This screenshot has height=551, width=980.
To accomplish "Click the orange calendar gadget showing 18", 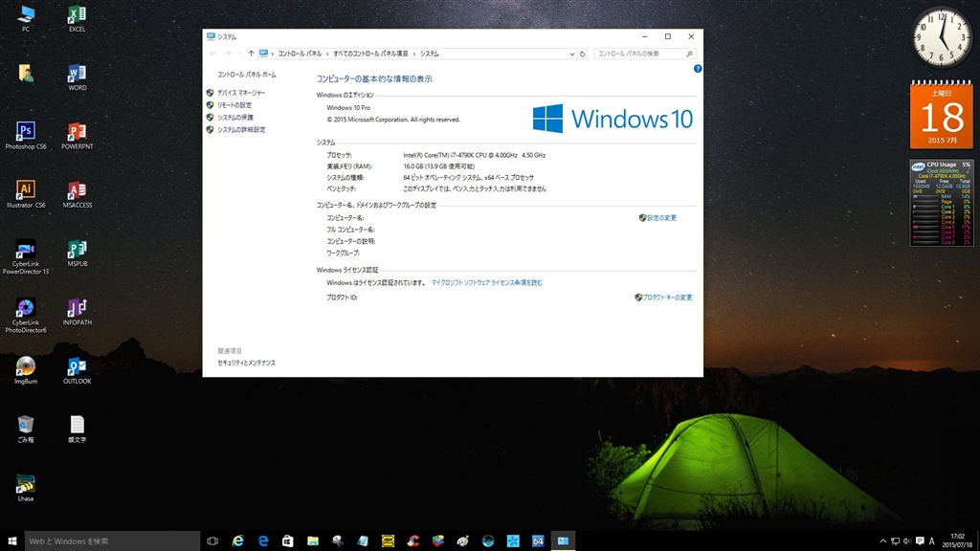I will coord(942,115).
